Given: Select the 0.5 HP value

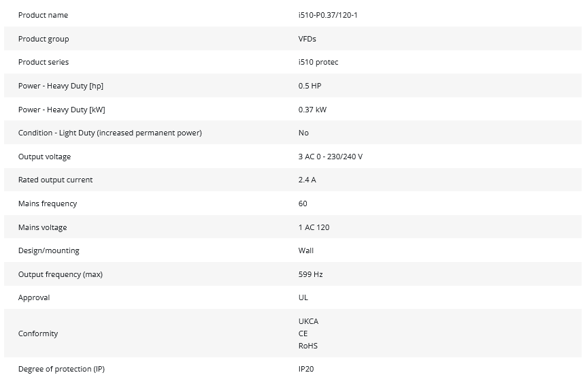Looking at the screenshot, I should pos(310,86).
